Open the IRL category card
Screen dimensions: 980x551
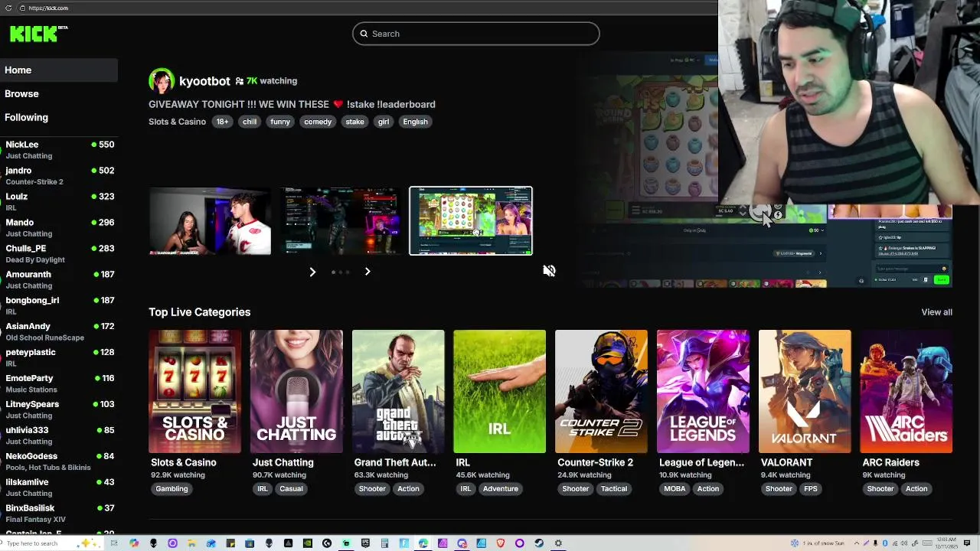click(x=499, y=391)
